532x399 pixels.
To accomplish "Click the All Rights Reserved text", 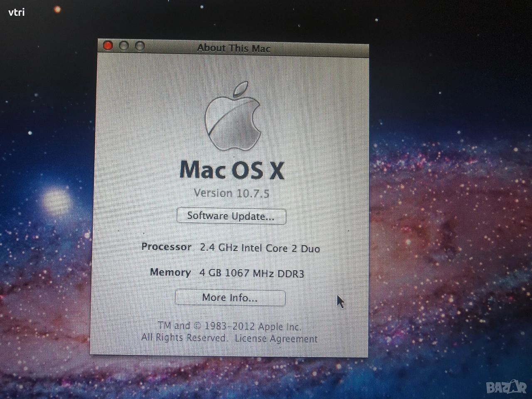I will (x=184, y=337).
